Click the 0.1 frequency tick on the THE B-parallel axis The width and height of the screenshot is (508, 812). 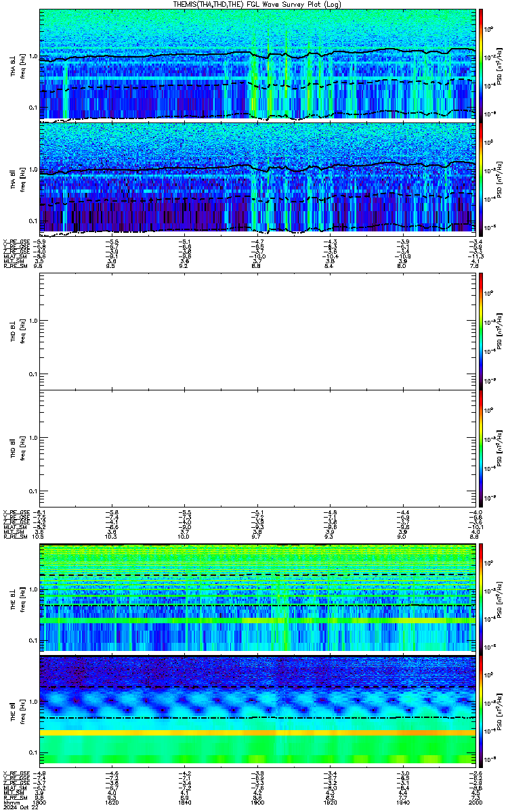click(34, 752)
